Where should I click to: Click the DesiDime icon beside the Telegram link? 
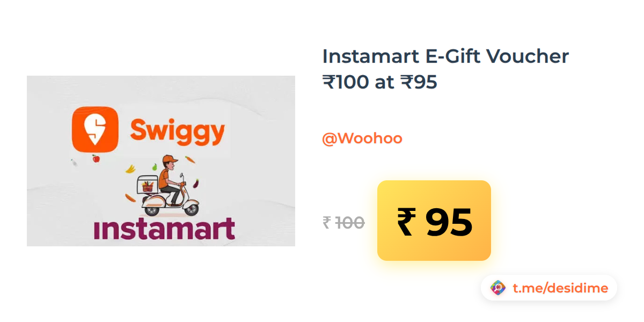(x=498, y=288)
